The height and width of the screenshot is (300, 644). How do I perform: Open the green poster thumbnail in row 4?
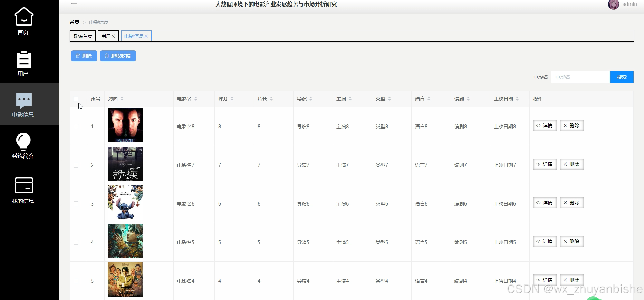pyautogui.click(x=125, y=241)
